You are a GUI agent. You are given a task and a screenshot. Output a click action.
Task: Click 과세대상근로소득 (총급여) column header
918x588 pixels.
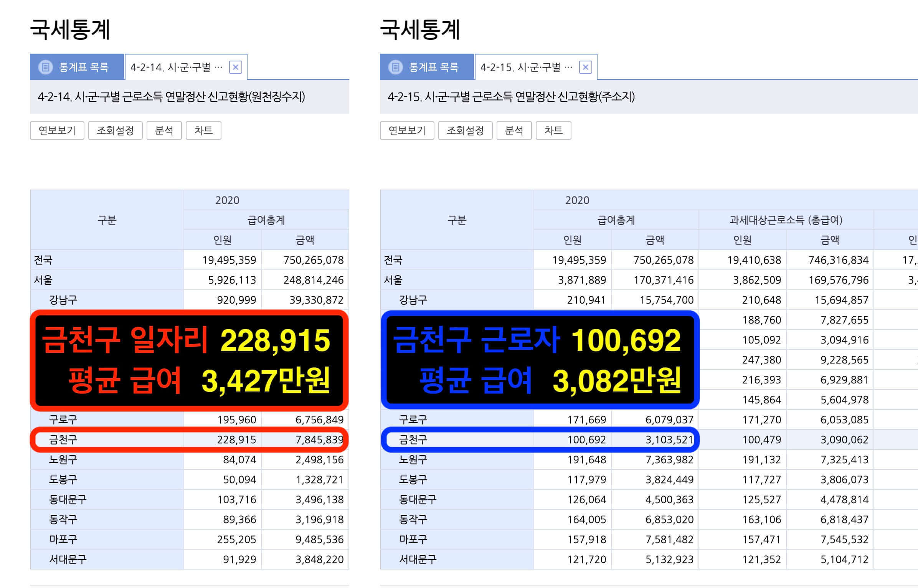point(786,220)
